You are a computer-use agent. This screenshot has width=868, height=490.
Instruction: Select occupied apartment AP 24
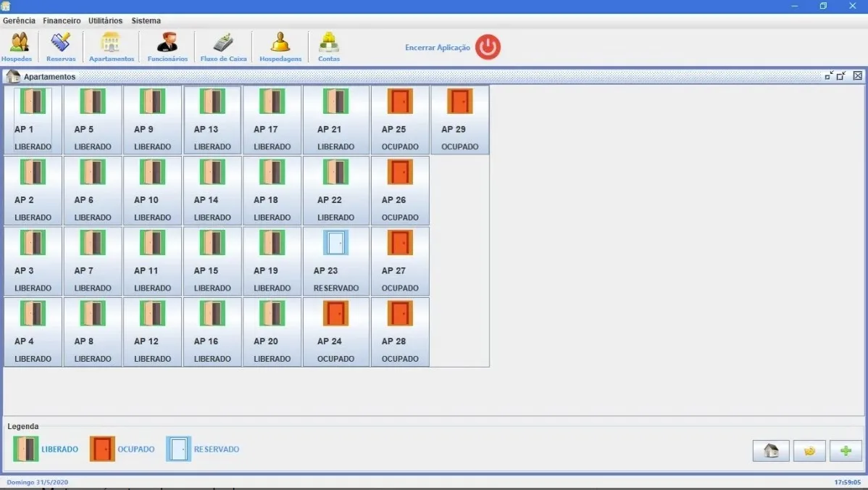click(x=336, y=332)
